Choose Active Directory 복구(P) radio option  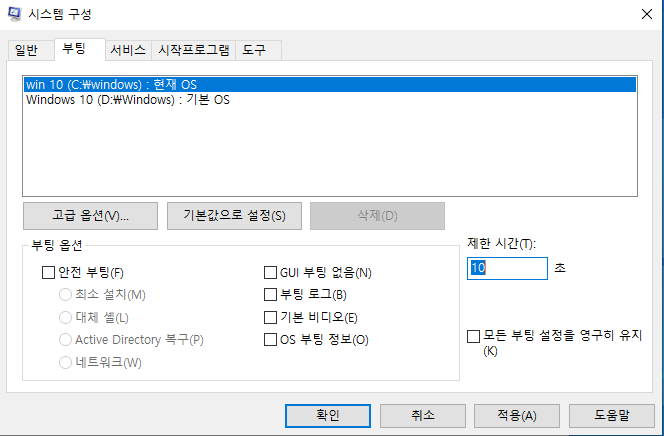65,339
